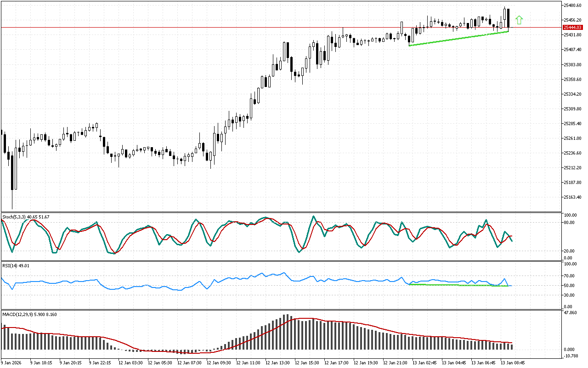Select the green line in RSI panel
Viewport: 588px width, 368px height.
(459, 285)
